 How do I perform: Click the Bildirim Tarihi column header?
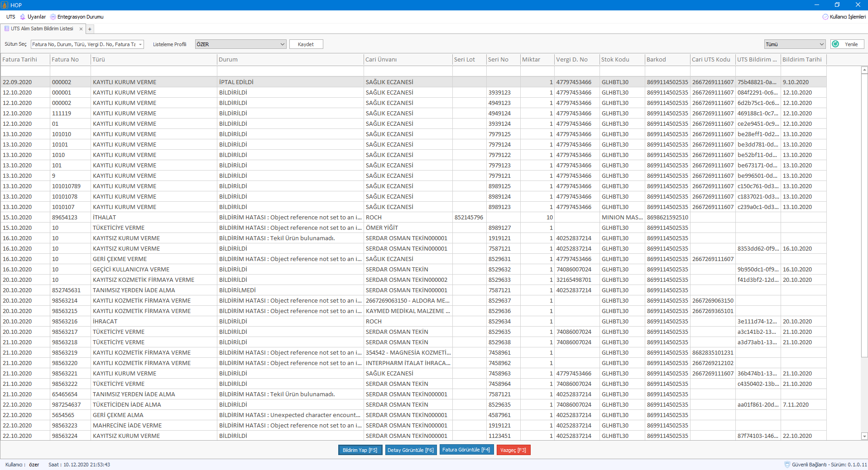(x=804, y=59)
